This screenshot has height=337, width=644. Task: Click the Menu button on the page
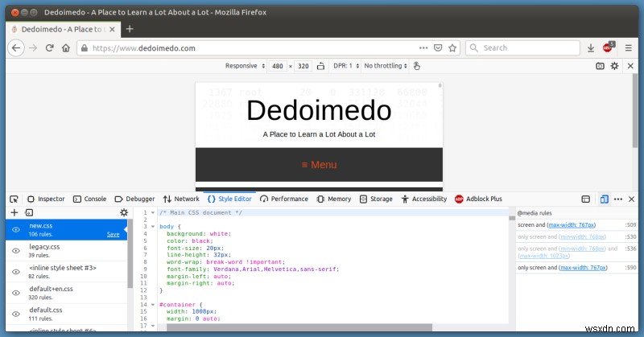point(319,165)
